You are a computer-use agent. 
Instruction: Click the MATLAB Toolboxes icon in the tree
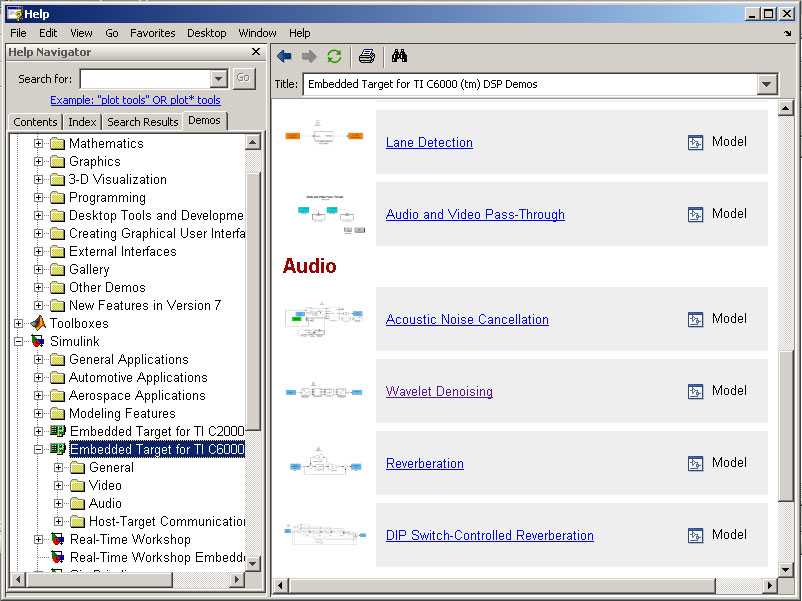pyautogui.click(x=38, y=323)
